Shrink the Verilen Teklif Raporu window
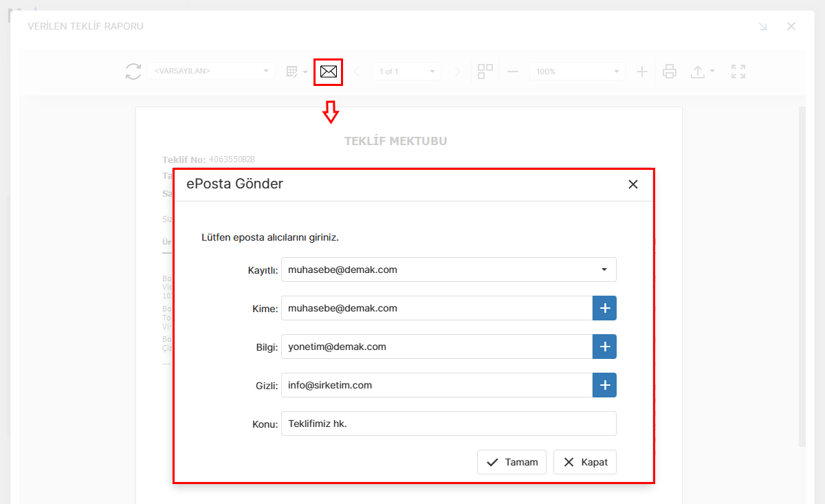 coord(762,27)
